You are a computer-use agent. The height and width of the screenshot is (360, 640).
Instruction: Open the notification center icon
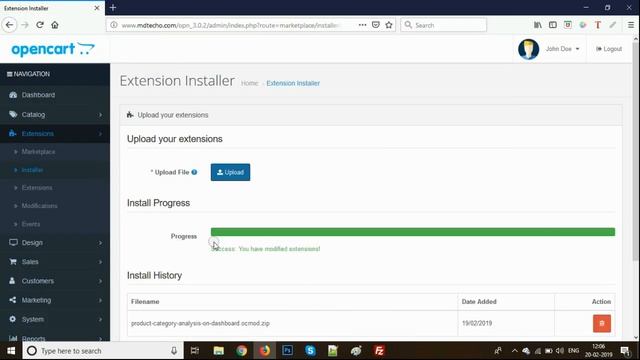[625, 351]
